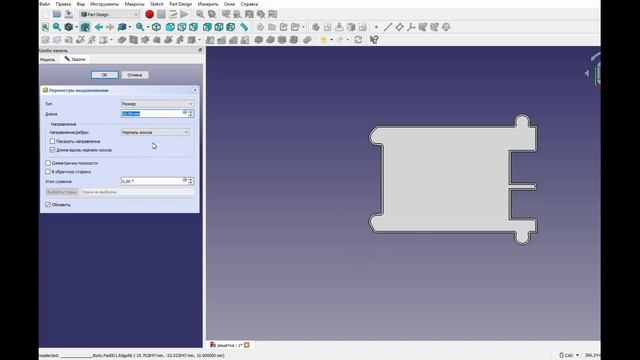Enable the 'Симметрично плоскости' checkbox
Image resolution: width=640 pixels, height=360 pixels.
click(x=48, y=163)
